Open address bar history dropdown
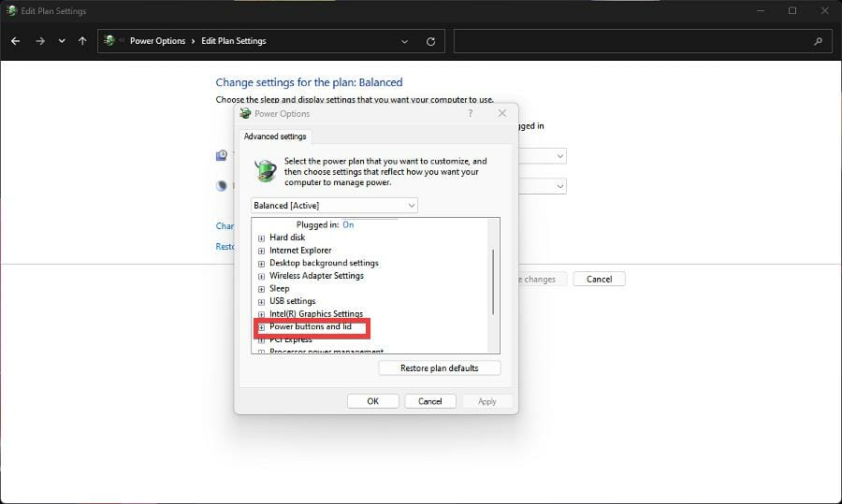The width and height of the screenshot is (842, 504). pos(404,41)
